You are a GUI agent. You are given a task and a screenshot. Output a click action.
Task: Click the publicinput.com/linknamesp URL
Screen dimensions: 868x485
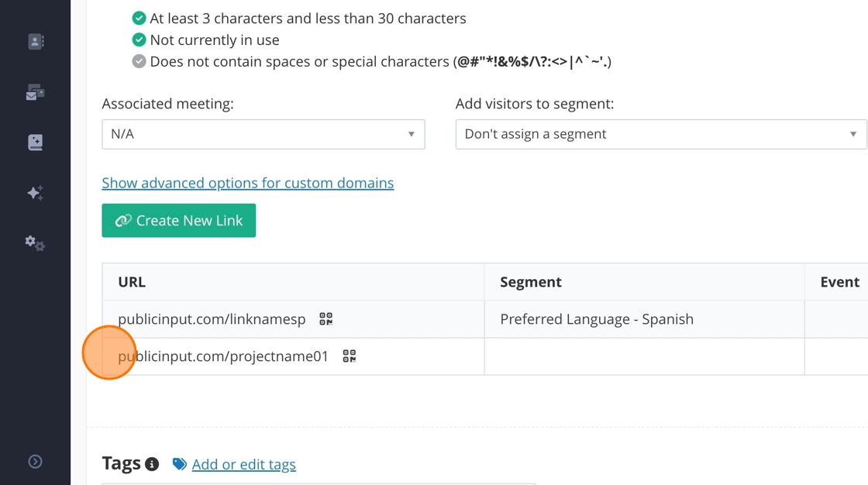212,319
